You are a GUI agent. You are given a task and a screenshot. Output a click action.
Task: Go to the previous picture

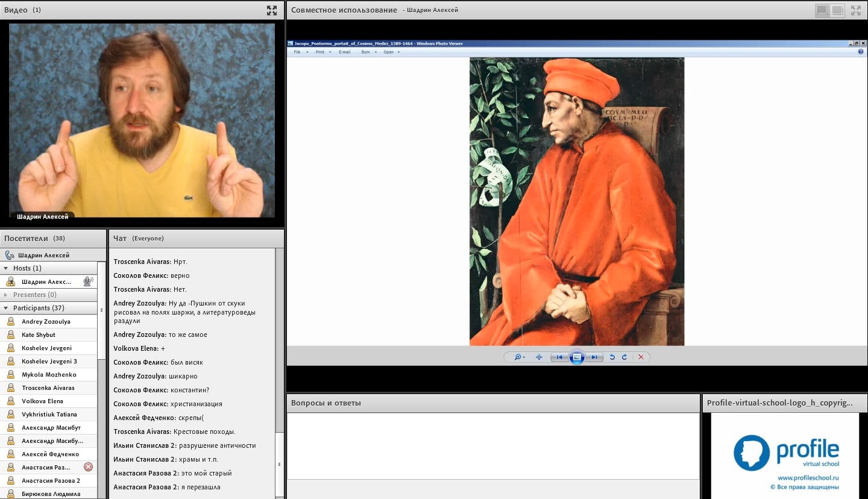point(559,357)
